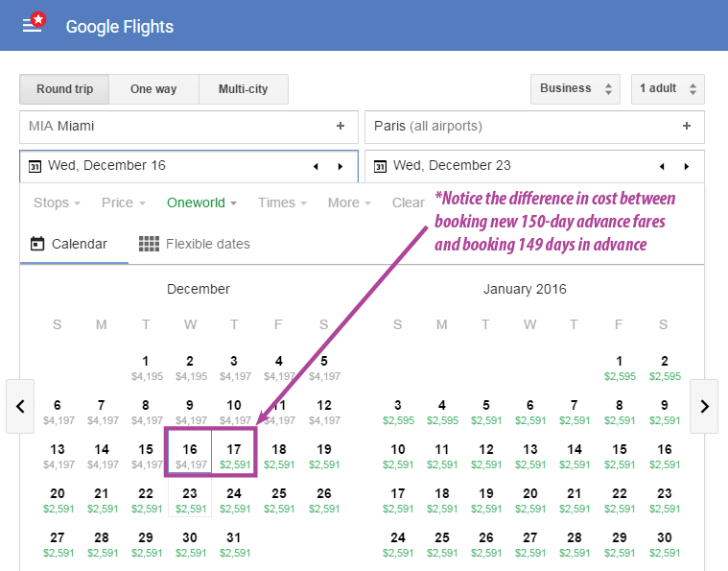728x571 pixels.
Task: Select One way option
Action: click(153, 88)
